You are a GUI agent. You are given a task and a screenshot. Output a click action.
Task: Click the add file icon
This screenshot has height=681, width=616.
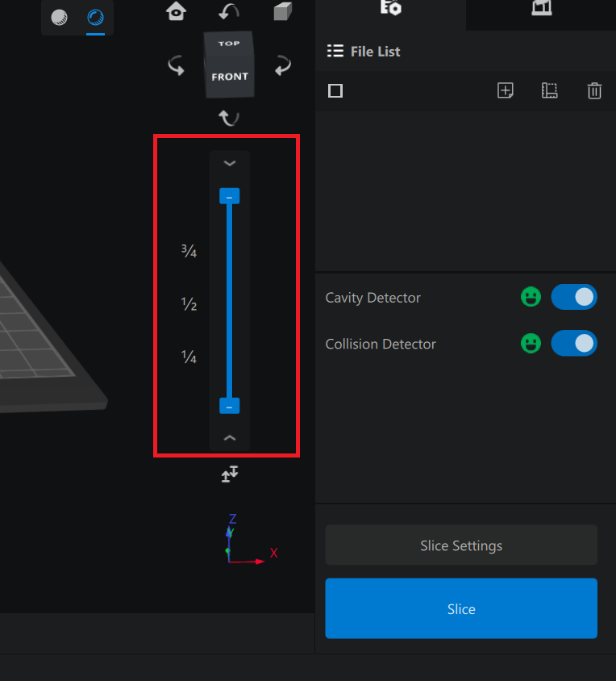506,90
